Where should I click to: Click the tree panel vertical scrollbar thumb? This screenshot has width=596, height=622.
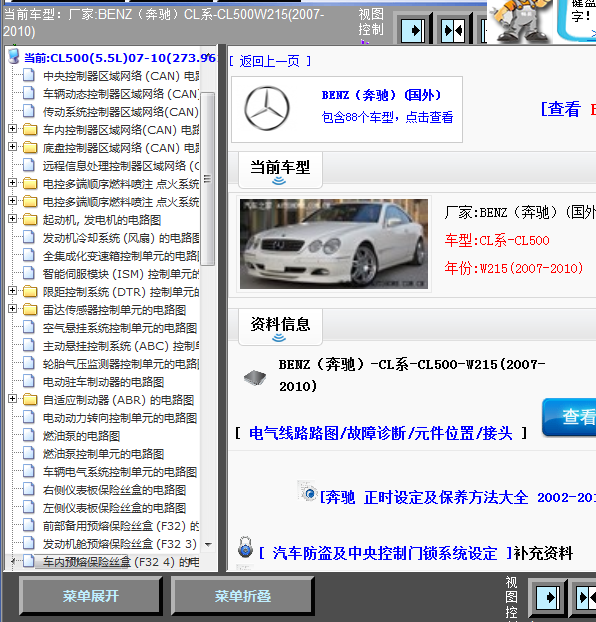coord(208,179)
